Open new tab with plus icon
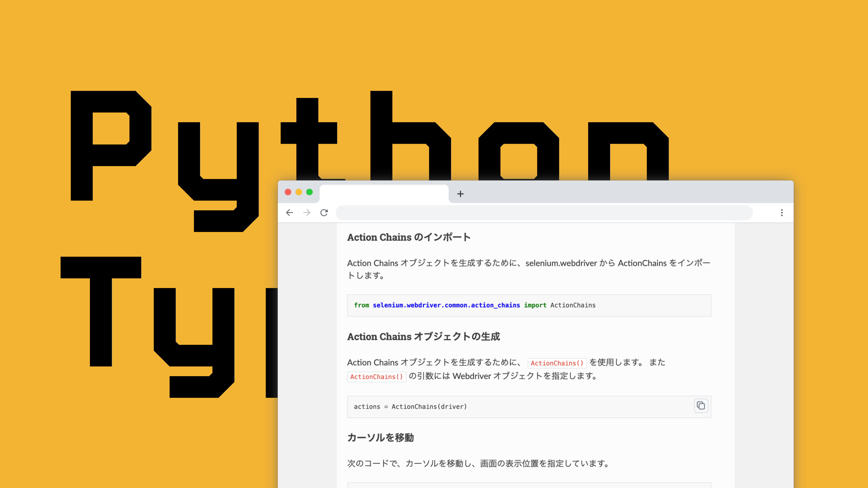The image size is (868, 488). [460, 194]
